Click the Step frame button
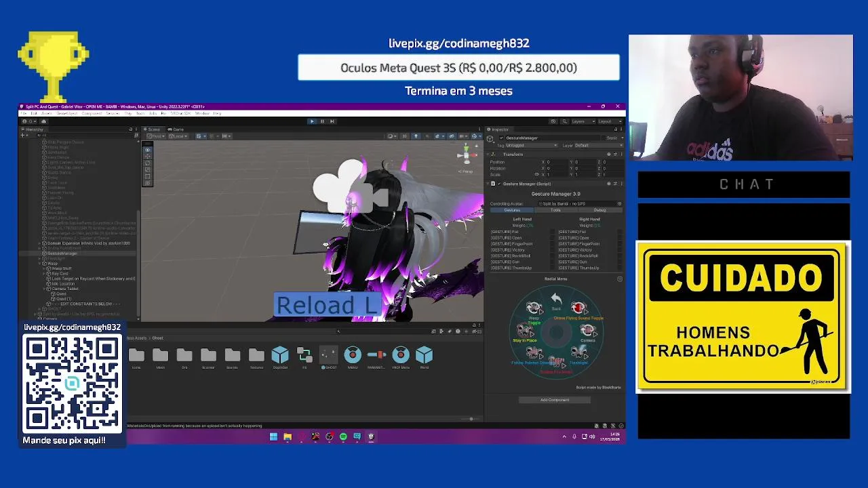This screenshot has width=868, height=488. (x=332, y=121)
